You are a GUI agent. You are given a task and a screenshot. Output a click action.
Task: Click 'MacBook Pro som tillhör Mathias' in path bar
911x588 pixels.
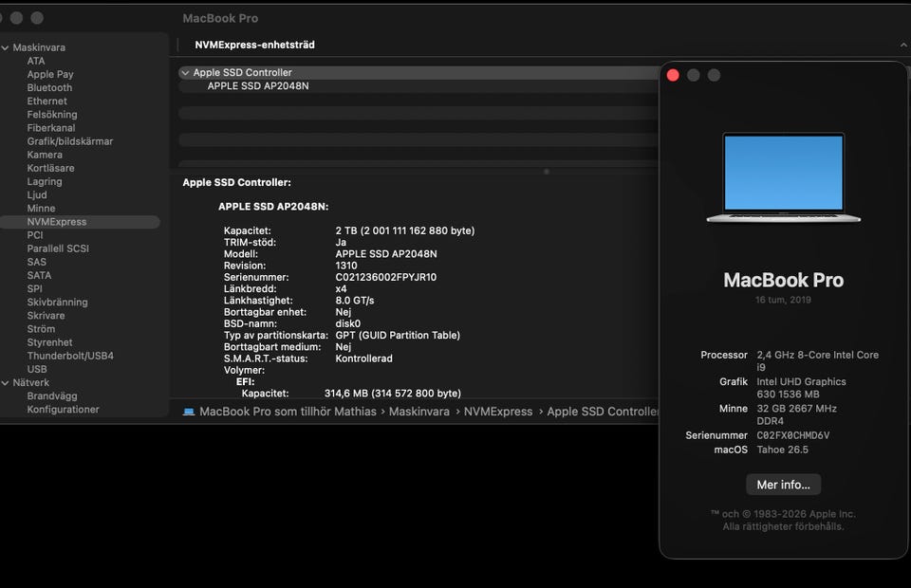coord(288,412)
